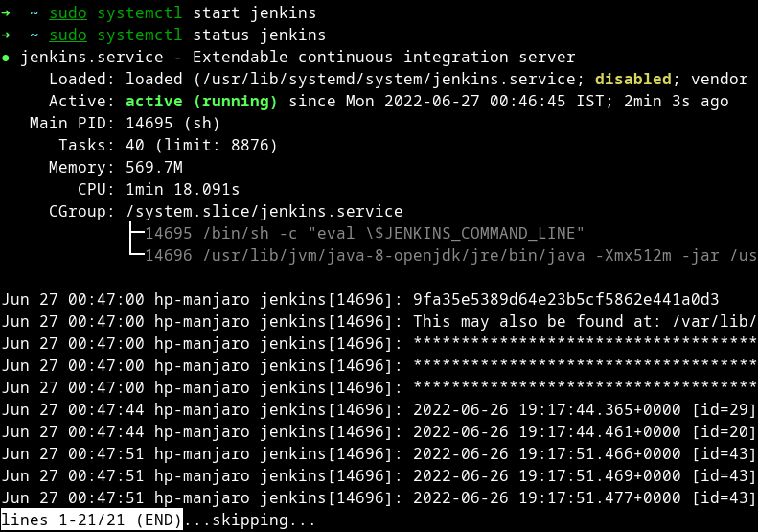Click '2min 3s ago' uptime text
The image size is (758, 532).
pyautogui.click(x=676, y=102)
